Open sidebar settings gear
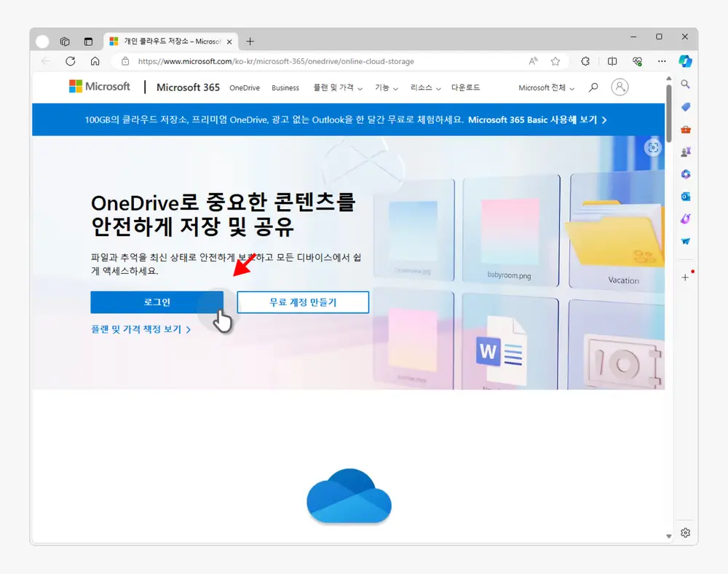The width and height of the screenshot is (728, 574). (x=685, y=532)
